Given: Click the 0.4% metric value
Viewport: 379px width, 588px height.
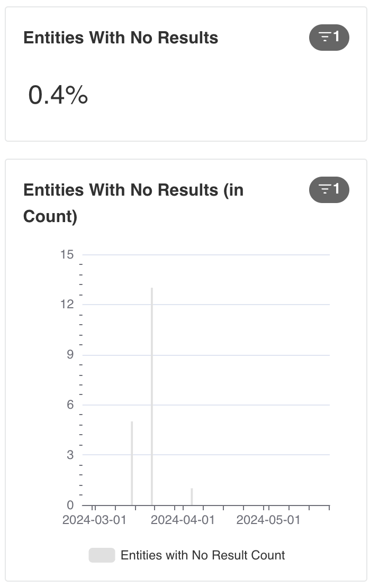Looking at the screenshot, I should pyautogui.click(x=58, y=95).
